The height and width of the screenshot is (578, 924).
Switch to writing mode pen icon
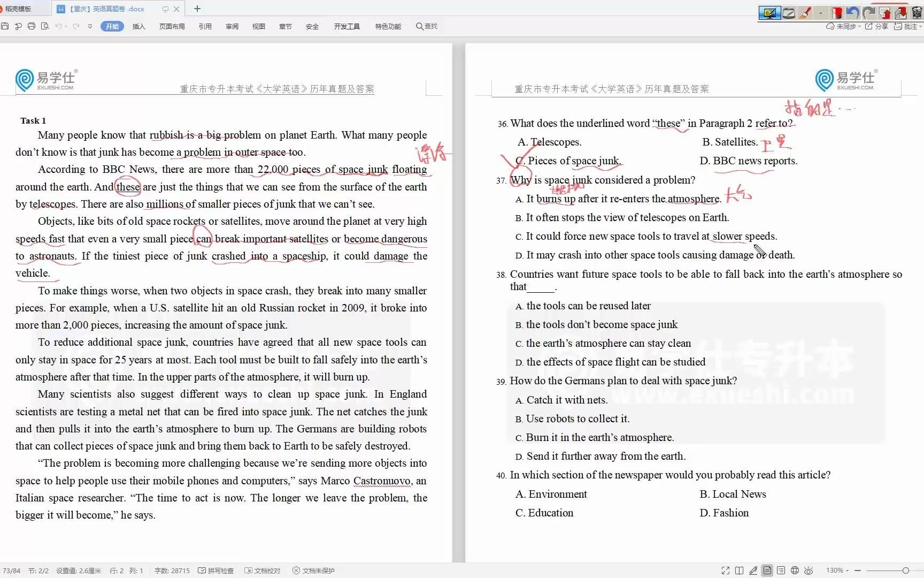pos(753,571)
